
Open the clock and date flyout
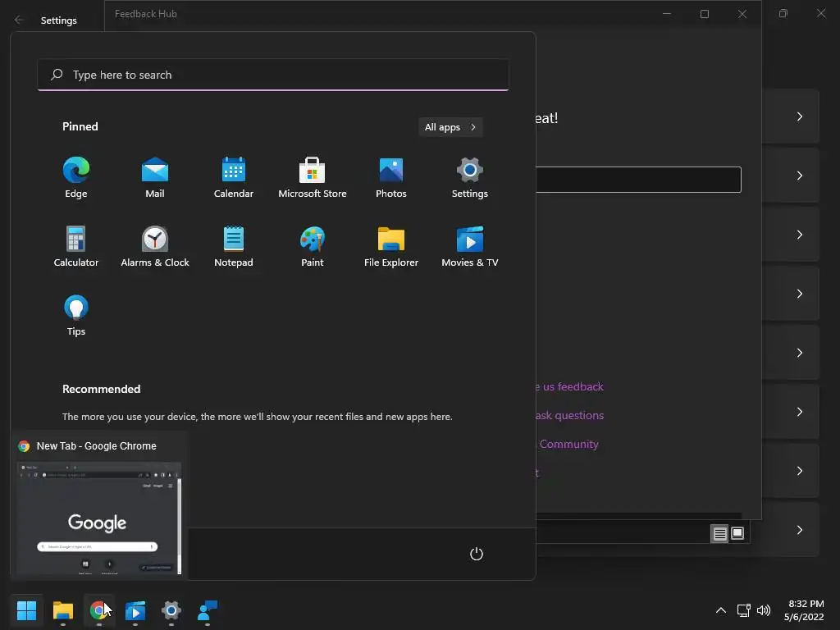[x=804, y=610]
